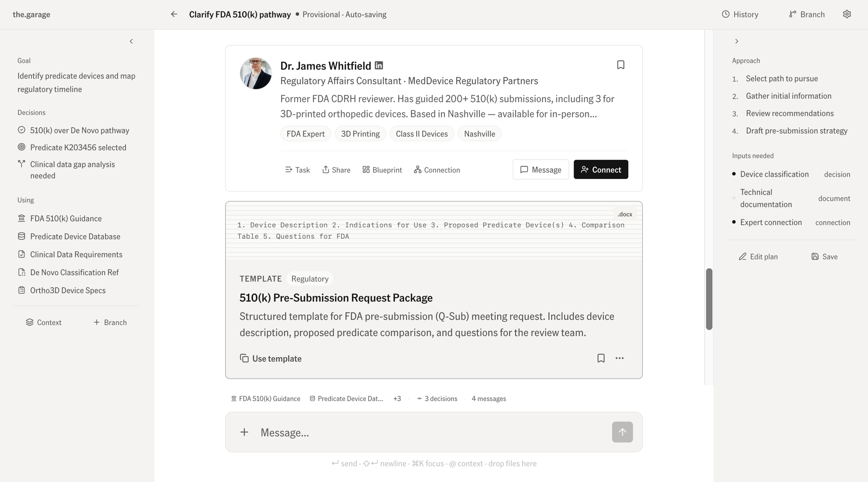
Task: Collapse the left sidebar with chevron
Action: tap(131, 41)
